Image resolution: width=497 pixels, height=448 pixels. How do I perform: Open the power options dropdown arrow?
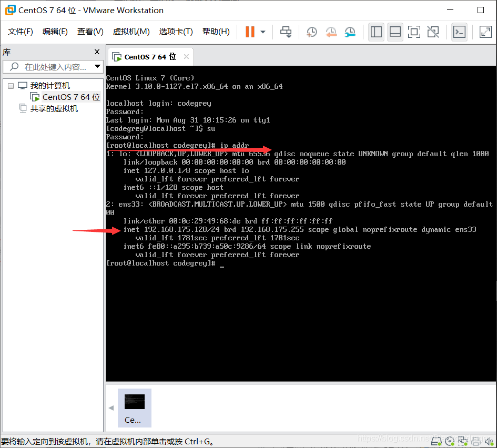point(263,32)
